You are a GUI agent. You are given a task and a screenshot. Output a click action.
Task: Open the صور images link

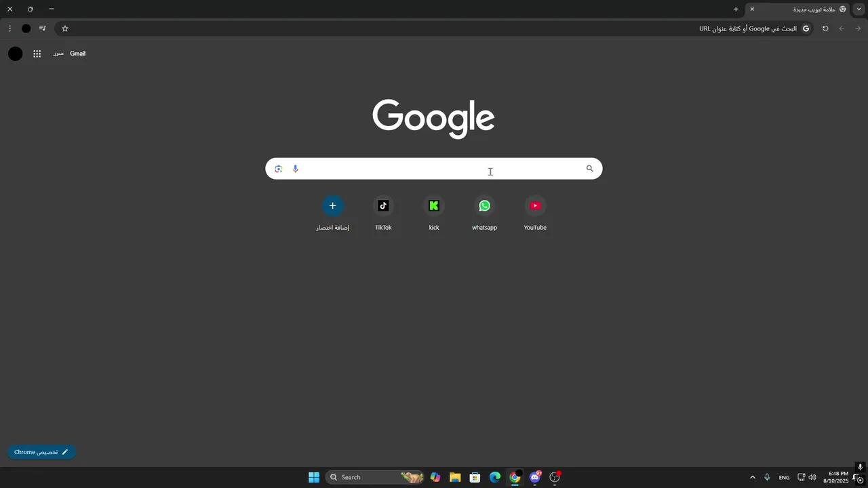(x=58, y=54)
